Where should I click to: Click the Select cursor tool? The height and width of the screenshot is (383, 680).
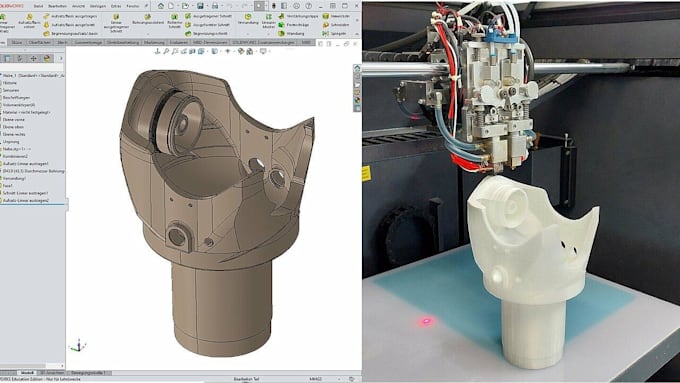259,6
